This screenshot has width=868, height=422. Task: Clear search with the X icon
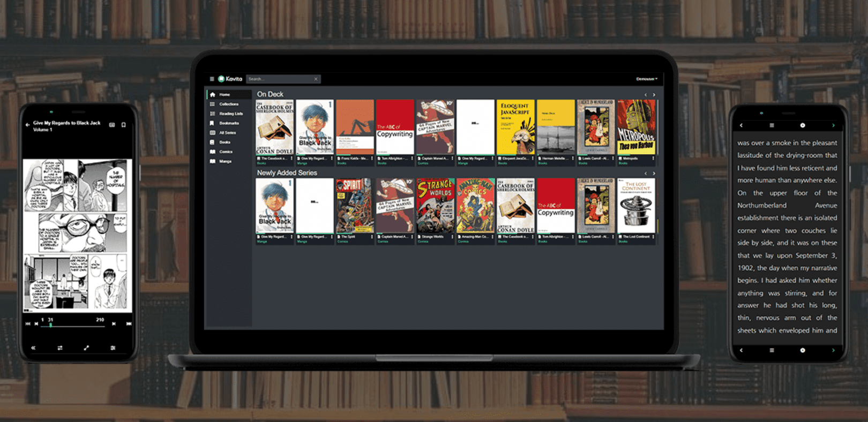316,79
